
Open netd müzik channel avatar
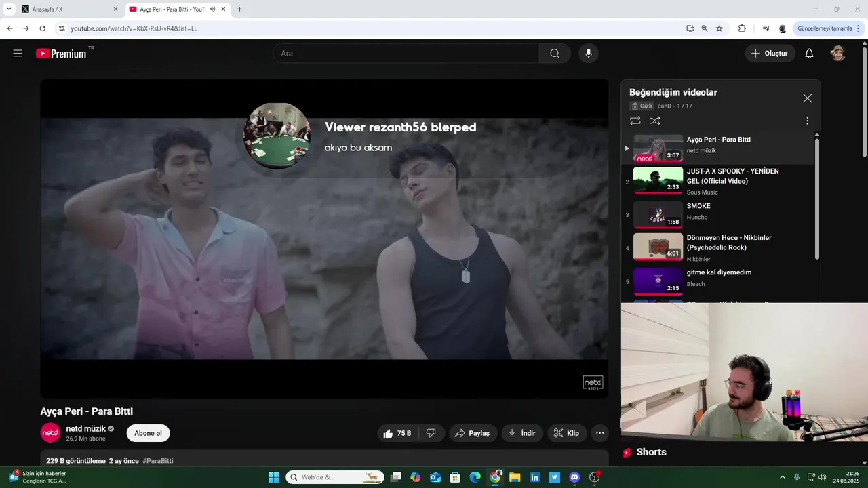pos(50,432)
